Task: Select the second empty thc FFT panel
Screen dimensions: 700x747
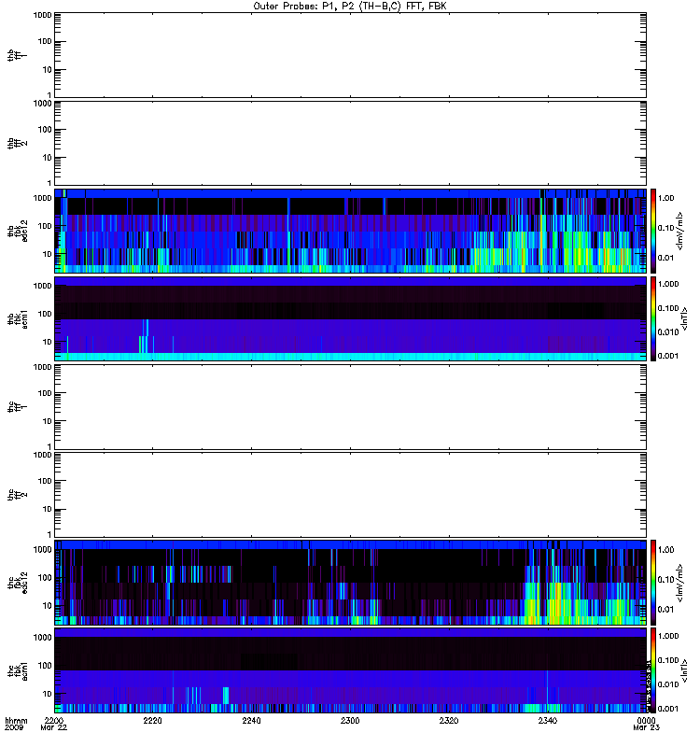Action: 350,495
